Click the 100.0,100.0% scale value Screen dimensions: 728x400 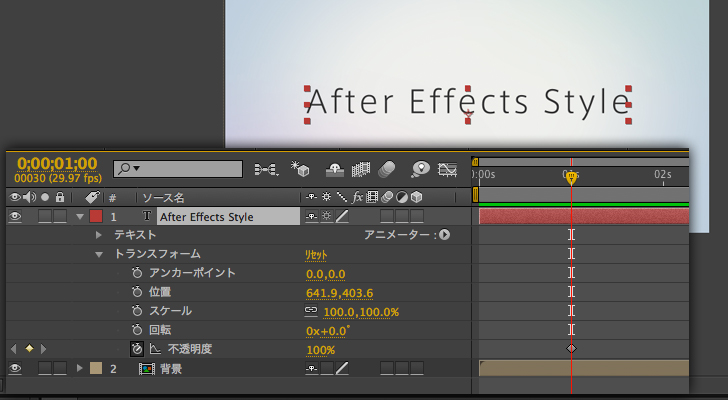[361, 312]
